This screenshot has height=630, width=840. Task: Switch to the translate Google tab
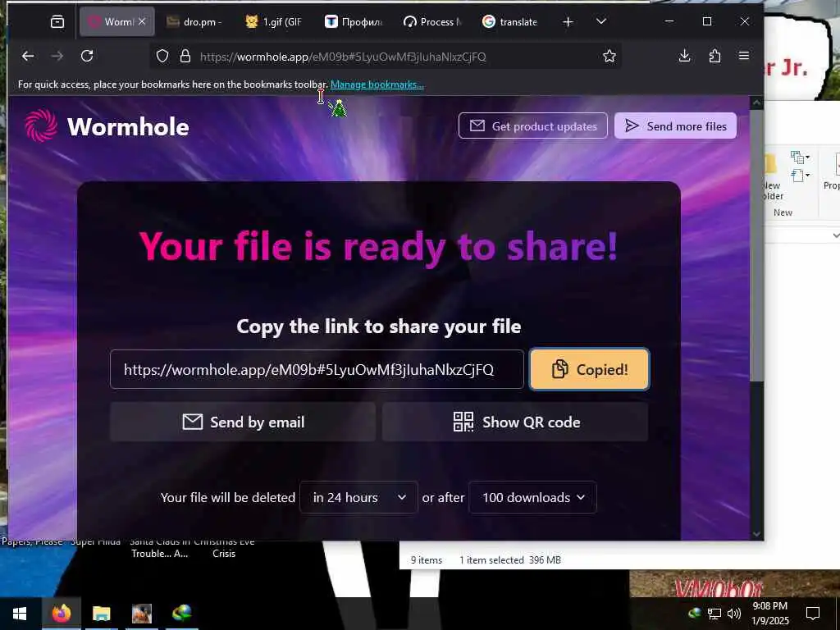click(510, 22)
